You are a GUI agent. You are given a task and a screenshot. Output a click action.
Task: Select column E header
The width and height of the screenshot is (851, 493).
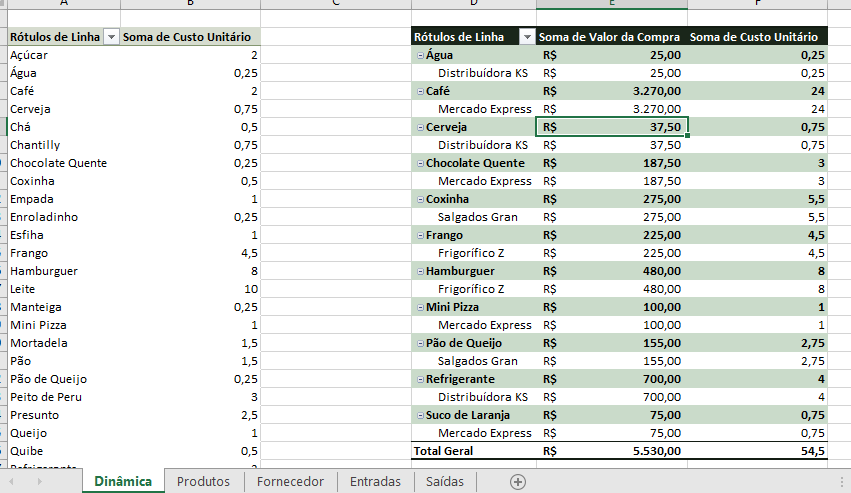pyautogui.click(x=612, y=4)
